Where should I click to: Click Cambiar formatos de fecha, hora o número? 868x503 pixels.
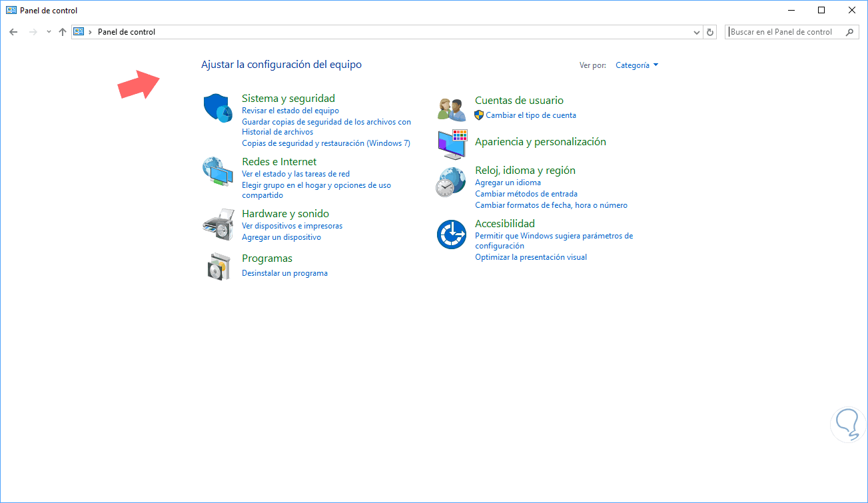[551, 205]
